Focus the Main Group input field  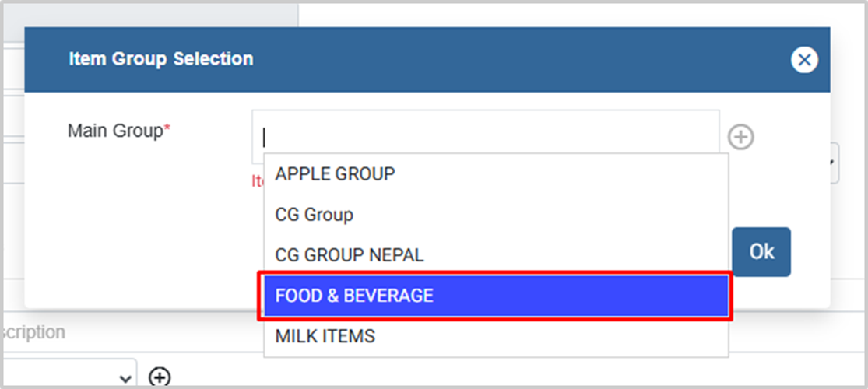pyautogui.click(x=484, y=138)
